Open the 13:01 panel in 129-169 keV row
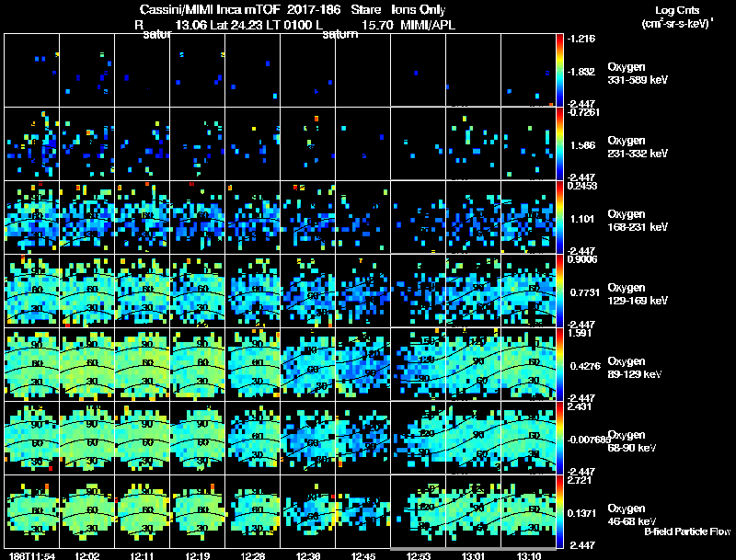 tap(473, 291)
